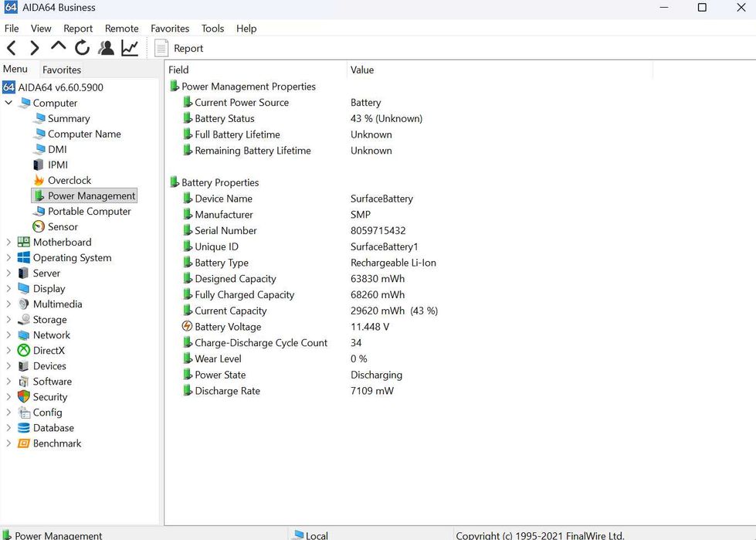This screenshot has height=540, width=756.
Task: Expand the Multimedia tree node
Action: (8, 304)
